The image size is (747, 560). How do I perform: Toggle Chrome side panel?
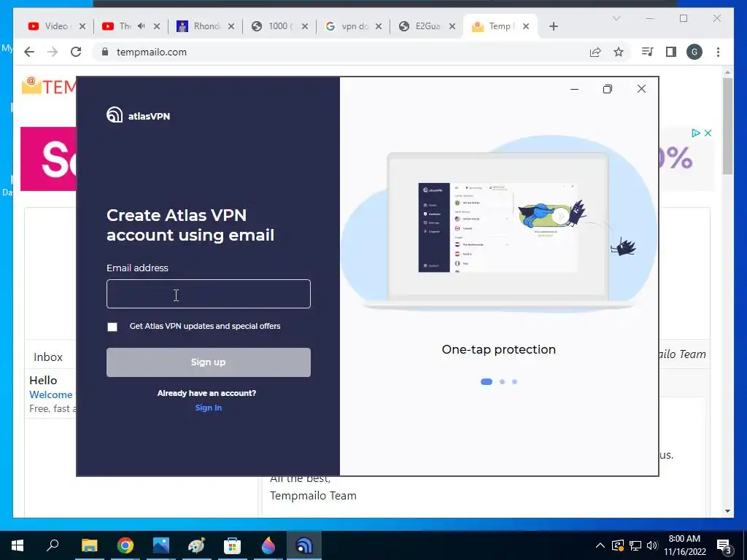point(671,52)
